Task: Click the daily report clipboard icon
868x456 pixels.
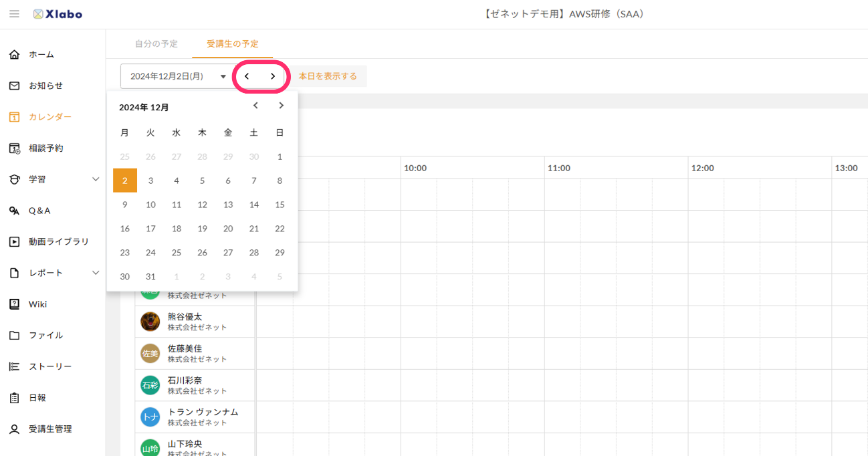Action: coord(14,398)
